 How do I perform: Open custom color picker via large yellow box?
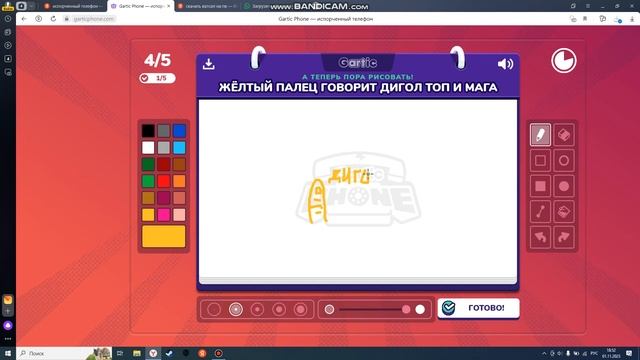164,236
